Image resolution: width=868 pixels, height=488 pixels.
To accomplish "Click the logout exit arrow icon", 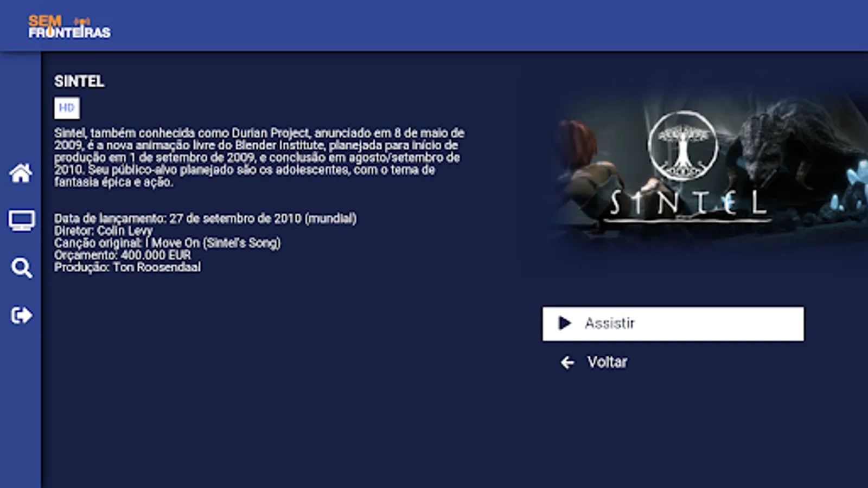I will [x=21, y=315].
